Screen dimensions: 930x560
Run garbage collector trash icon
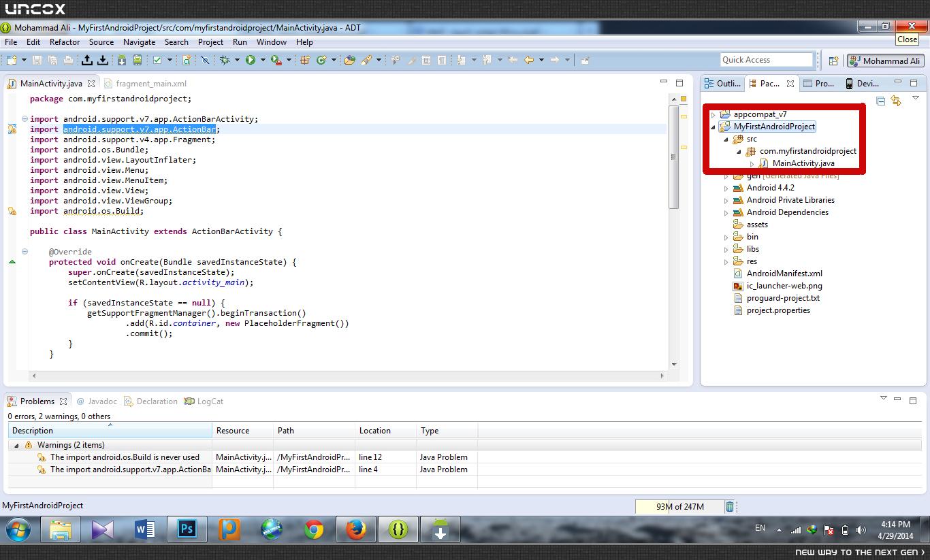coord(730,506)
